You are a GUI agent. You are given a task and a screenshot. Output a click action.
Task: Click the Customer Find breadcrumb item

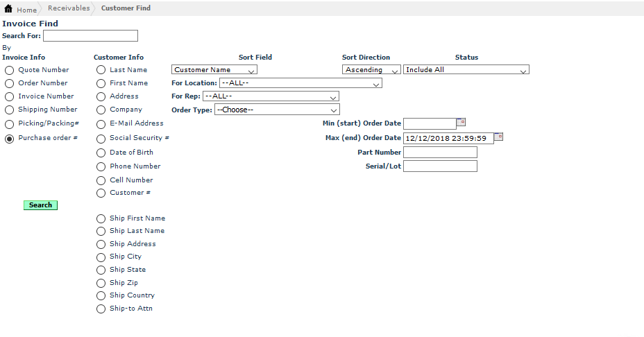[x=126, y=8]
